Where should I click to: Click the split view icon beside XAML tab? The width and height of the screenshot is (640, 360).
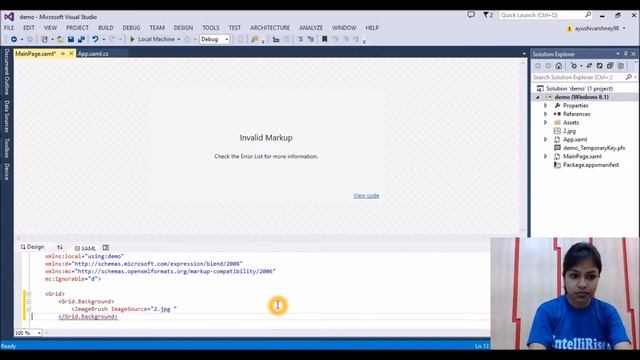click(x=106, y=248)
